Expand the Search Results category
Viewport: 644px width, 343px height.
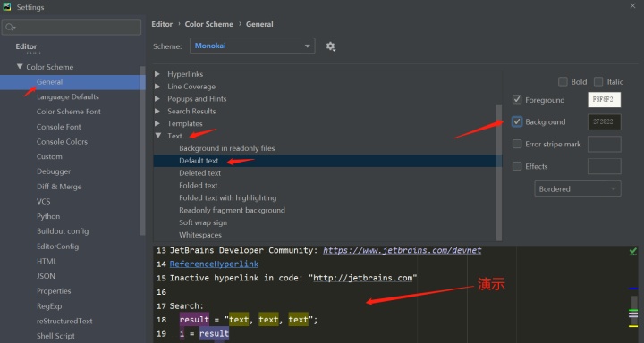coord(157,111)
